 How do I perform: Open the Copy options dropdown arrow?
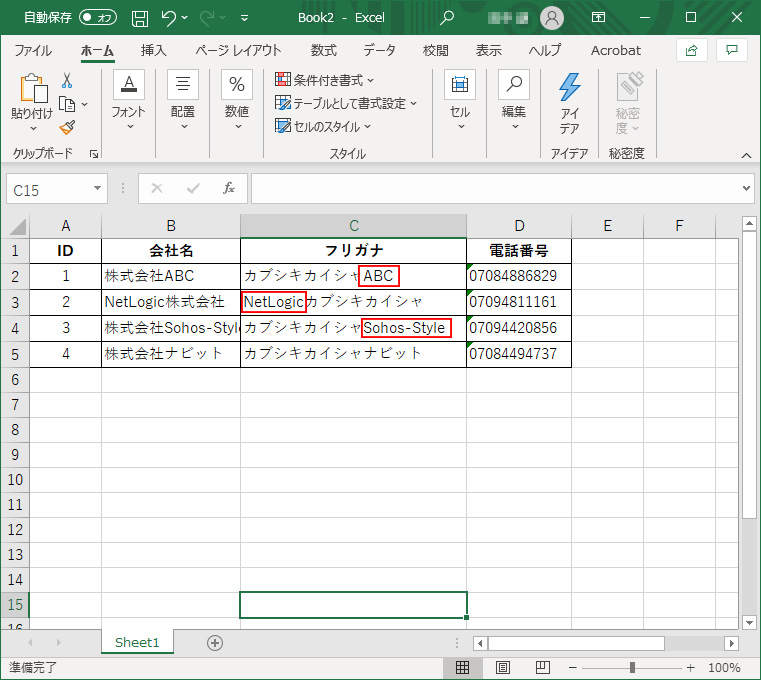pyautogui.click(x=84, y=104)
